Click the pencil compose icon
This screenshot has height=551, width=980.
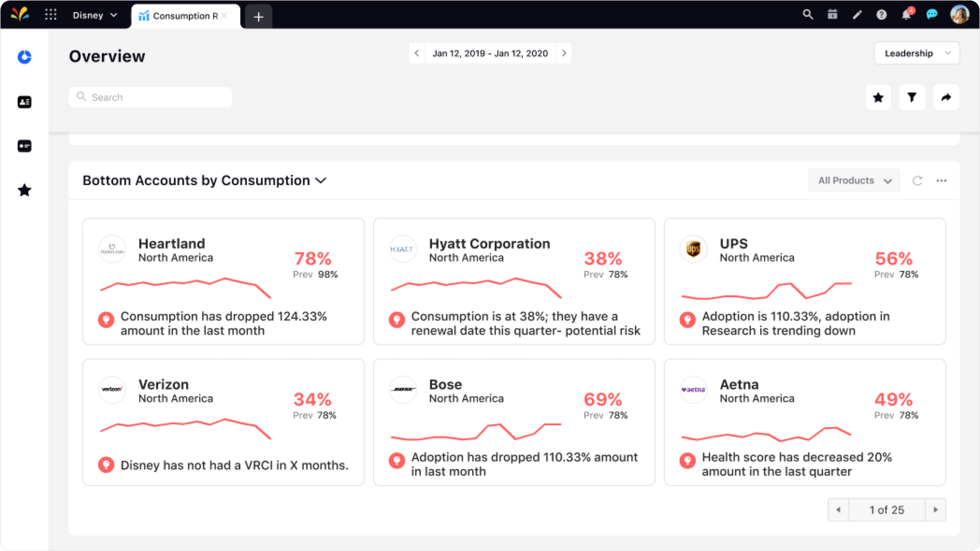pos(857,15)
